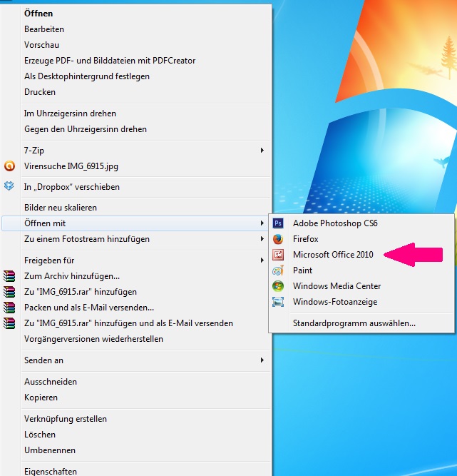
Task: Click Erzeuge PDF- und Bilddateien mit PDFCreator
Action: (110, 61)
